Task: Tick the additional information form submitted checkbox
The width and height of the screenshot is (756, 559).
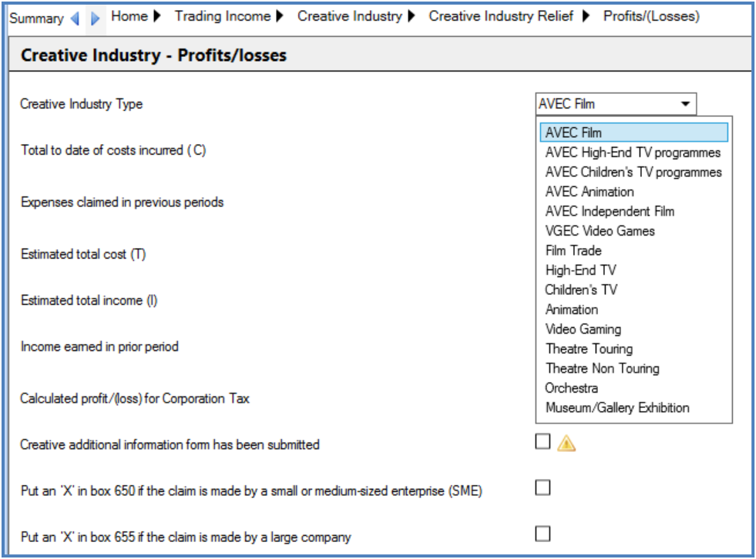Action: [543, 441]
